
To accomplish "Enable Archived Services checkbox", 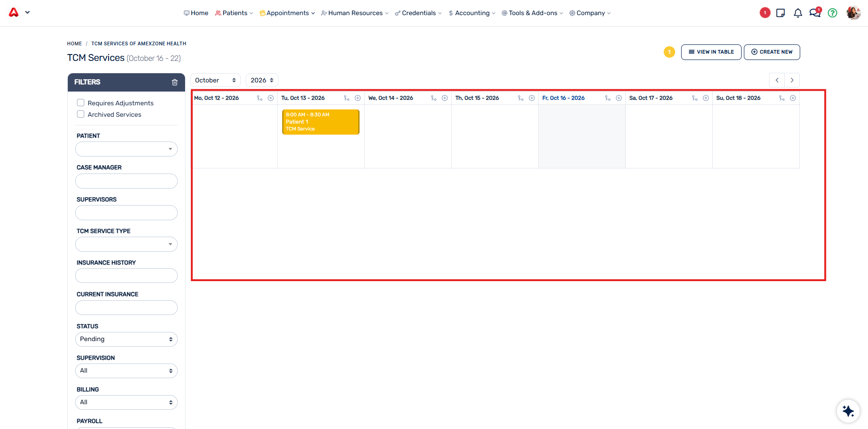I will (x=81, y=114).
